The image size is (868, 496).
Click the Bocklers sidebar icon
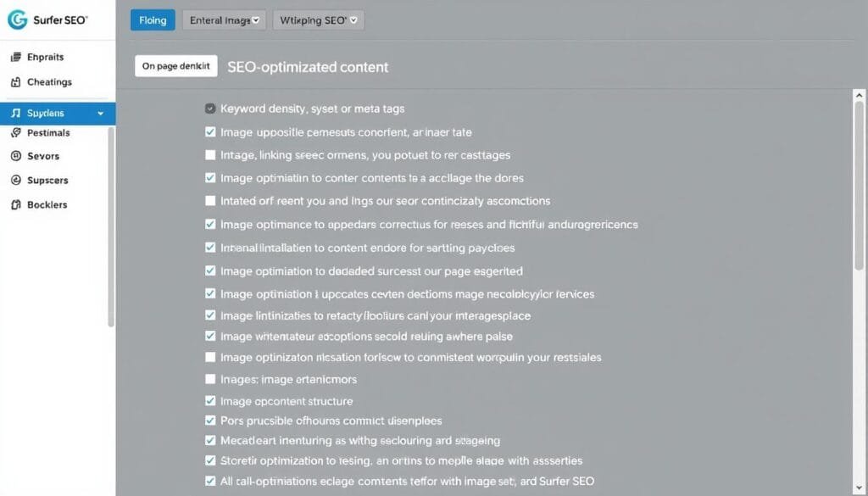click(15, 205)
